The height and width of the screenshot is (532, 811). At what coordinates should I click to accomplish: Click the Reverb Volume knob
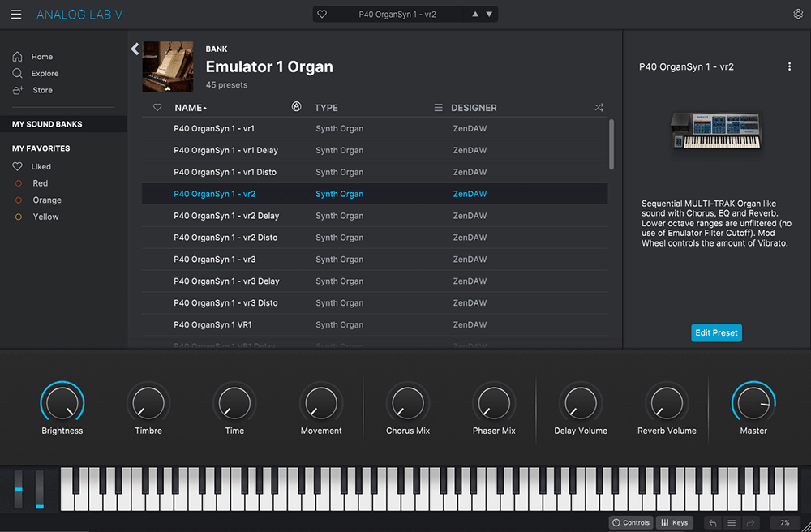click(x=667, y=403)
